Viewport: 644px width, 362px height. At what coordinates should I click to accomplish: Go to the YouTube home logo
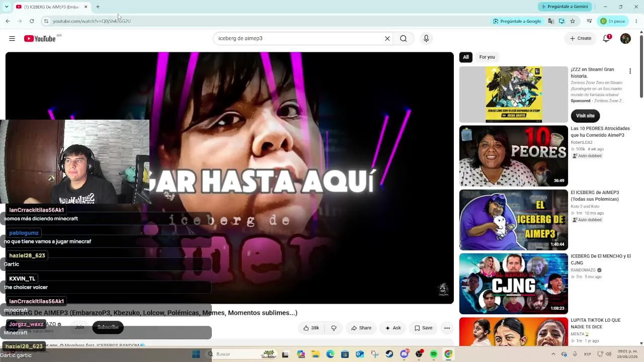[40, 39]
